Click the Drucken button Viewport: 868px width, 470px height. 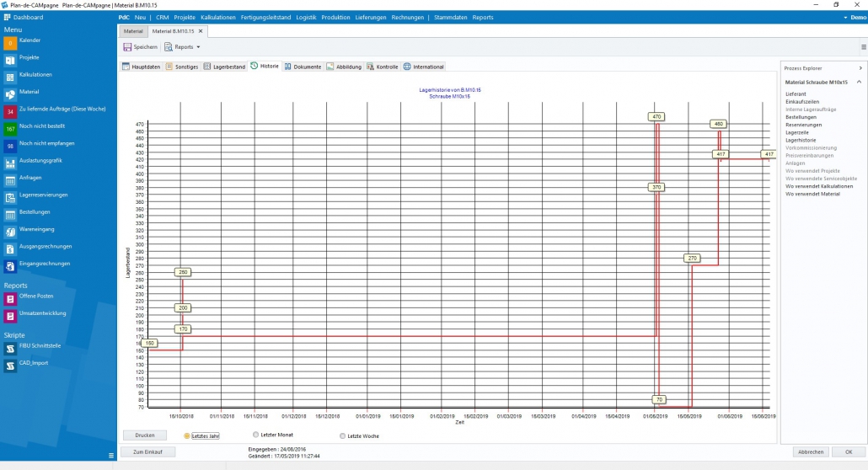click(x=145, y=435)
